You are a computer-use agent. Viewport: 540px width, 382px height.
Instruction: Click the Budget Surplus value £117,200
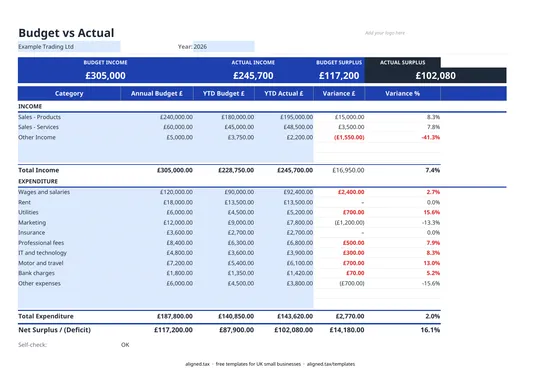[x=339, y=76]
